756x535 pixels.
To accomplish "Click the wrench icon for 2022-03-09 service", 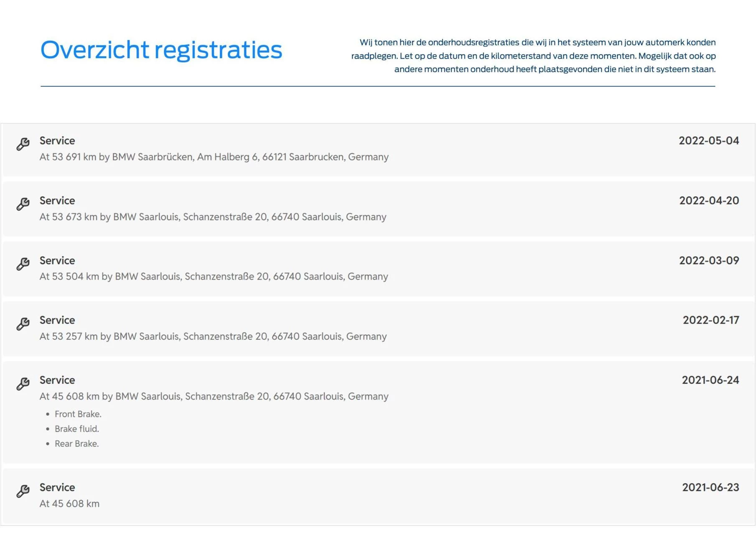I will pos(23,264).
